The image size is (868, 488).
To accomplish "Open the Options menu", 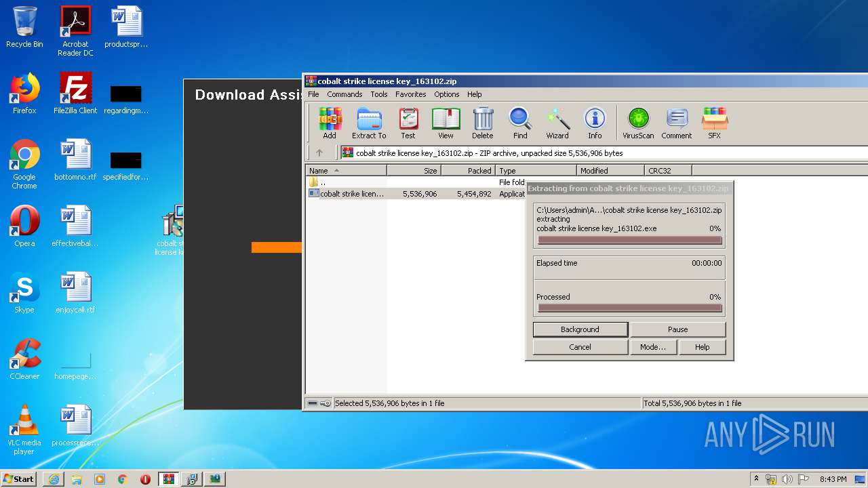I will pyautogui.click(x=447, y=94).
